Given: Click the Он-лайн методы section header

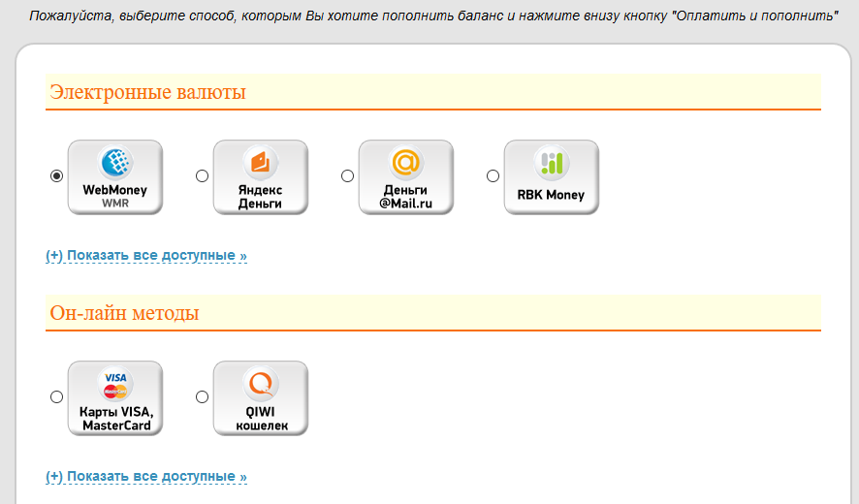Looking at the screenshot, I should coord(124,313).
